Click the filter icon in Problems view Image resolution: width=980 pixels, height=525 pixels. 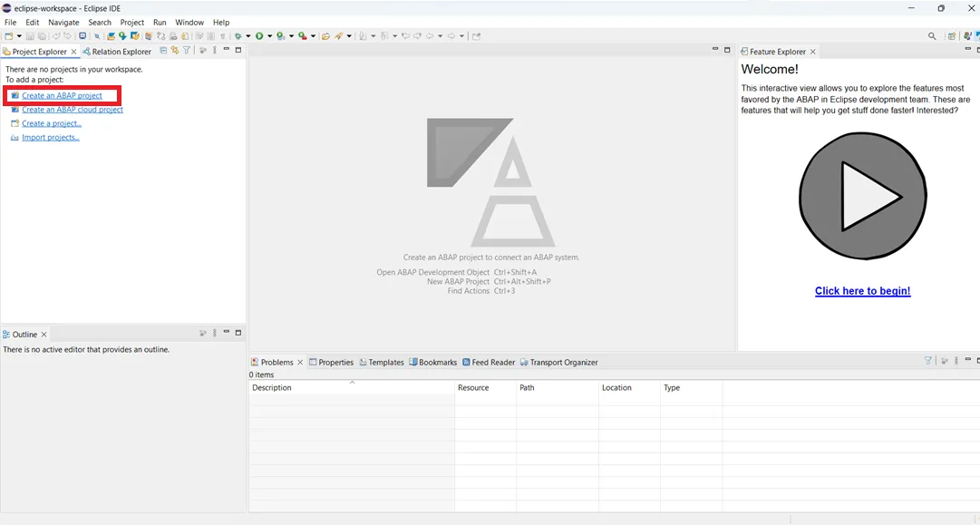pyautogui.click(x=928, y=361)
